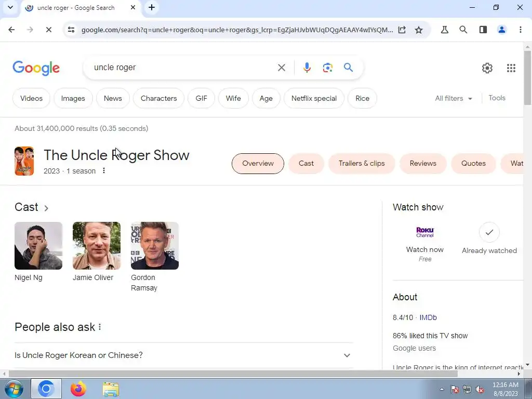532x399 pixels.
Task: Open Chrome Labs flask icon
Action: pyautogui.click(x=445, y=30)
